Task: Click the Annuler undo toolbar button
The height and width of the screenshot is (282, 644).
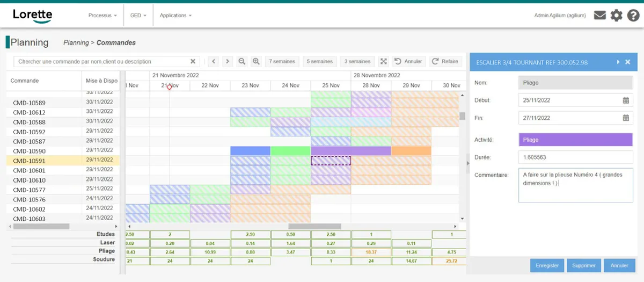Action: 408,61
